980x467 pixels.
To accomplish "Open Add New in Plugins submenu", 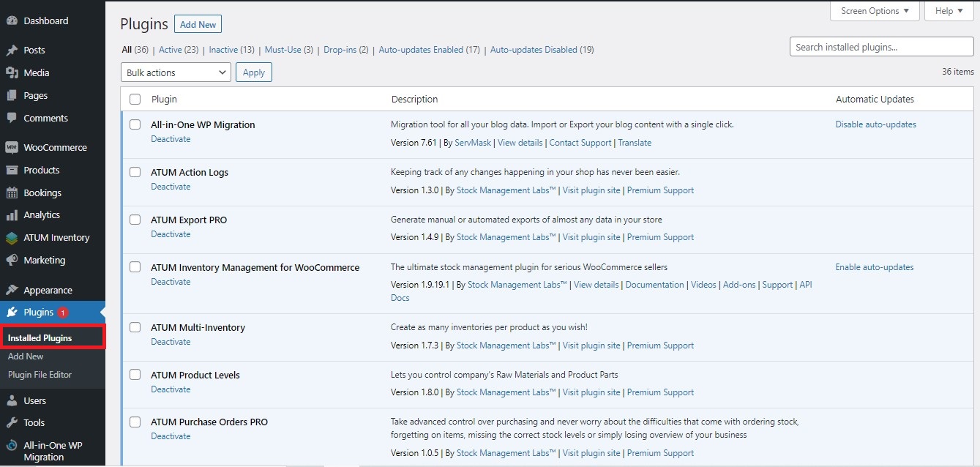I will pyautogui.click(x=26, y=356).
